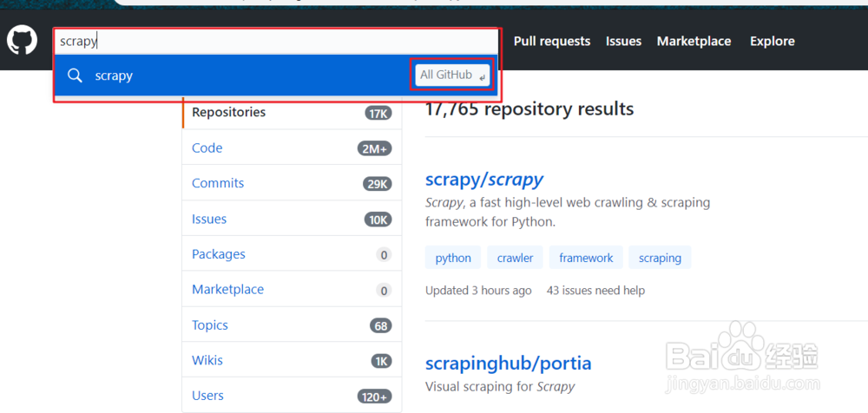868x413 pixels.
Task: Open the scrapy/scrapy repository
Action: click(x=483, y=180)
